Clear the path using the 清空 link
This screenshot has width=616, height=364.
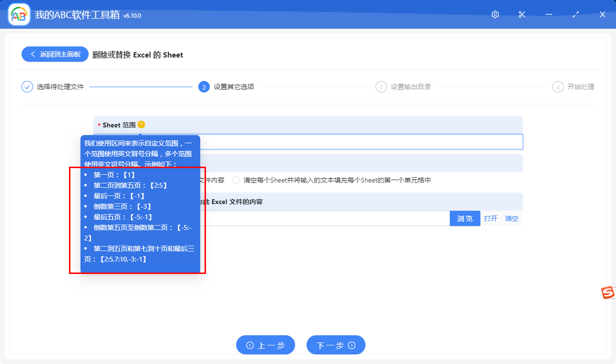[x=512, y=218]
